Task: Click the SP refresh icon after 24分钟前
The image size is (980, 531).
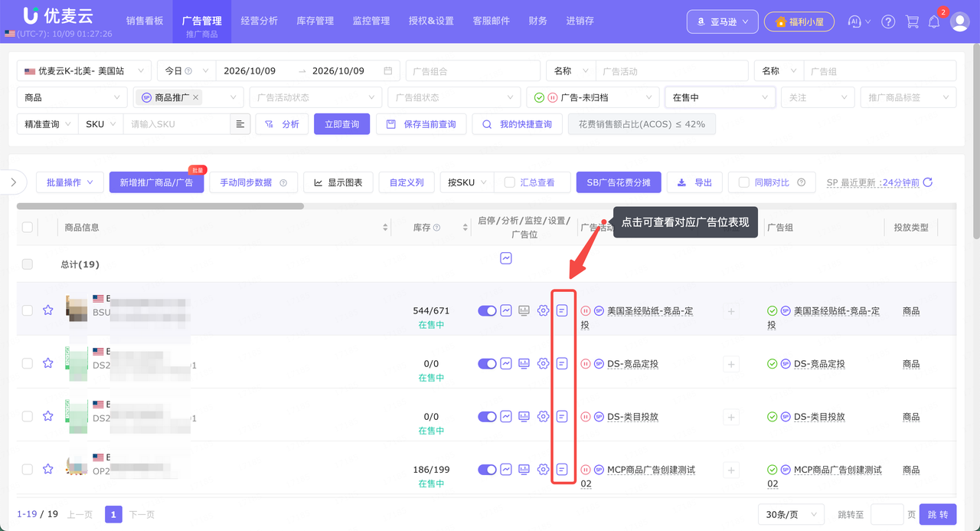Action: click(928, 182)
